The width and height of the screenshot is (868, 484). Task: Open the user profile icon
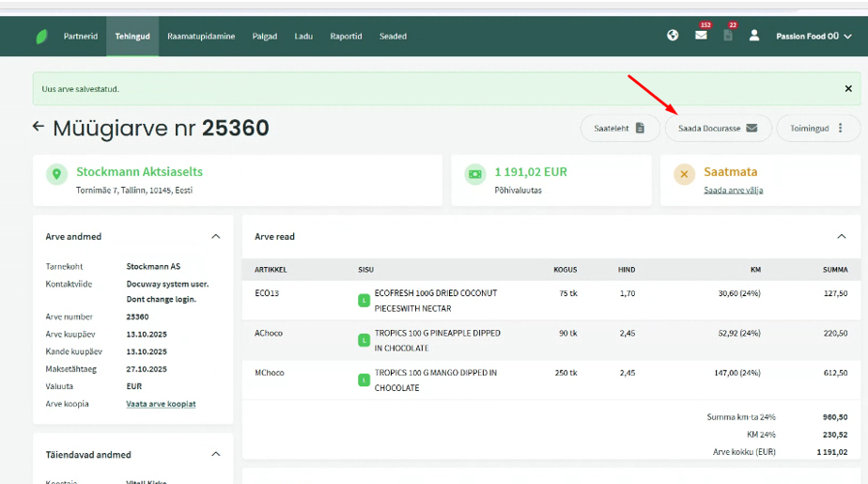point(753,36)
